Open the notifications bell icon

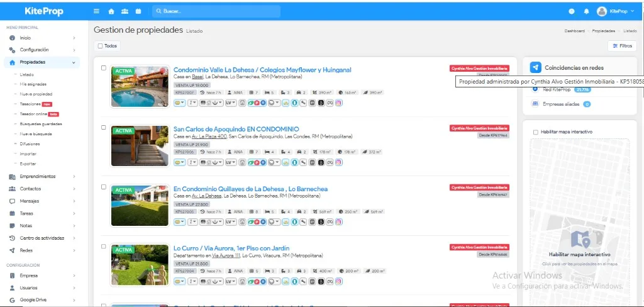coord(587,11)
